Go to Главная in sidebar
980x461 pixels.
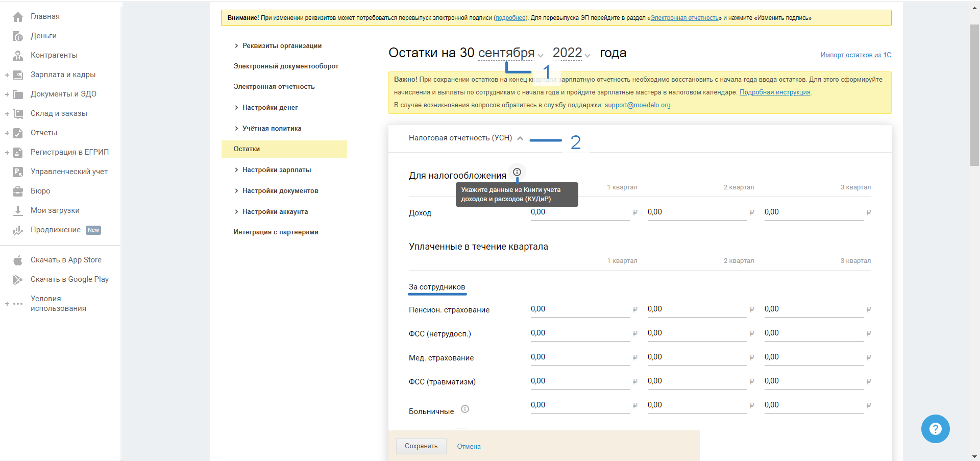tap(45, 16)
